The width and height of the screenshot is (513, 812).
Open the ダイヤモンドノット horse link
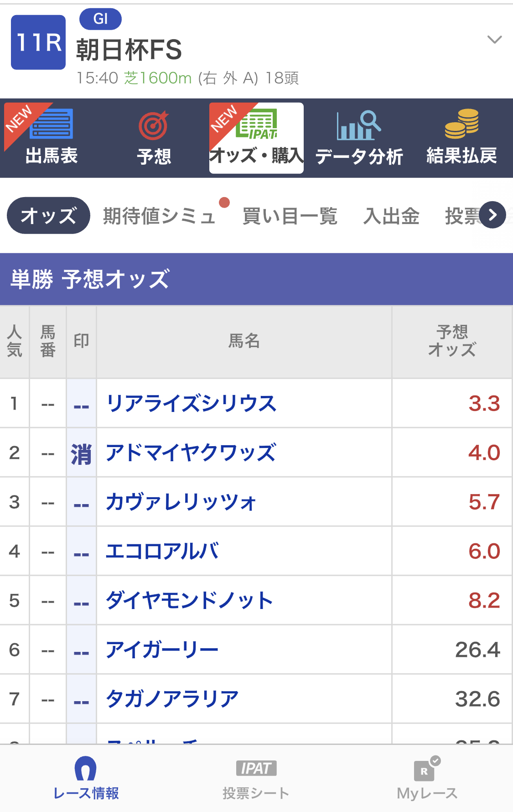189,601
